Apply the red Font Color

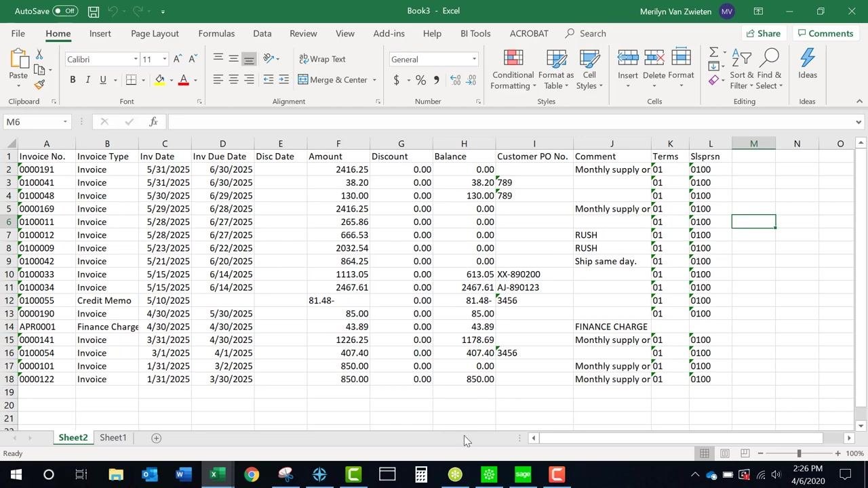183,80
